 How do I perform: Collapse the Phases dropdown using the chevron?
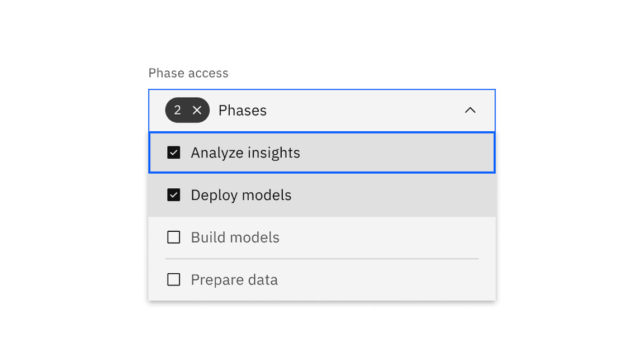click(470, 111)
